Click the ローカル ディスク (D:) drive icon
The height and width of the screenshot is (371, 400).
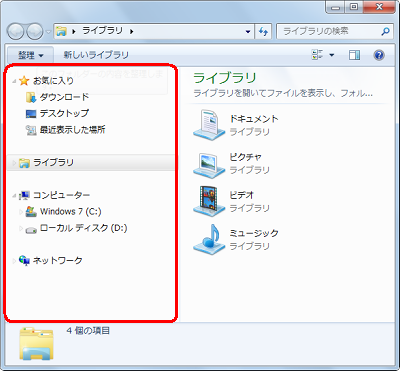[x=31, y=230]
